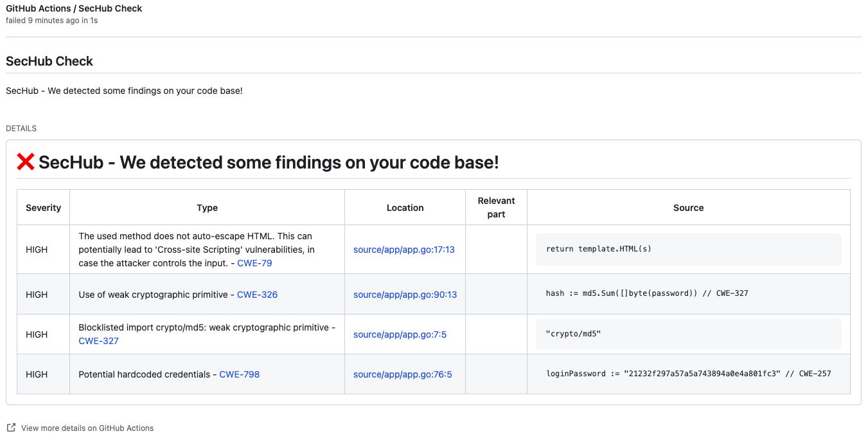
Task: Click the loginPassword source code line
Action: tap(688, 374)
